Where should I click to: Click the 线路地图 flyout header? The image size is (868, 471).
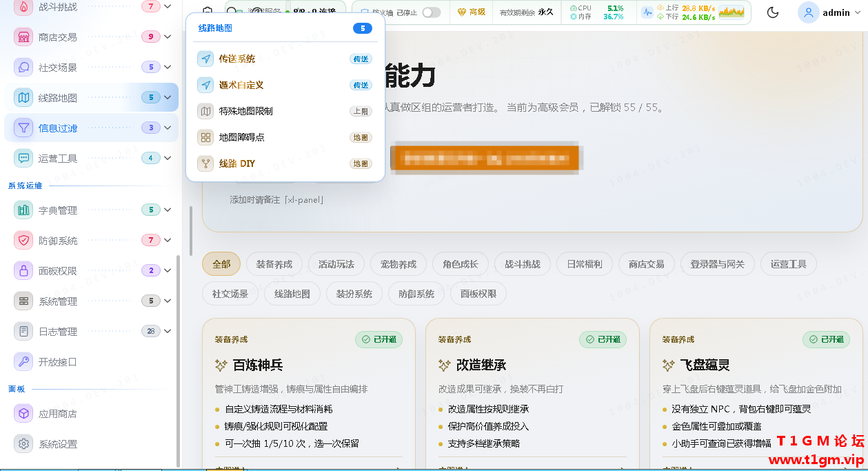tap(285, 28)
